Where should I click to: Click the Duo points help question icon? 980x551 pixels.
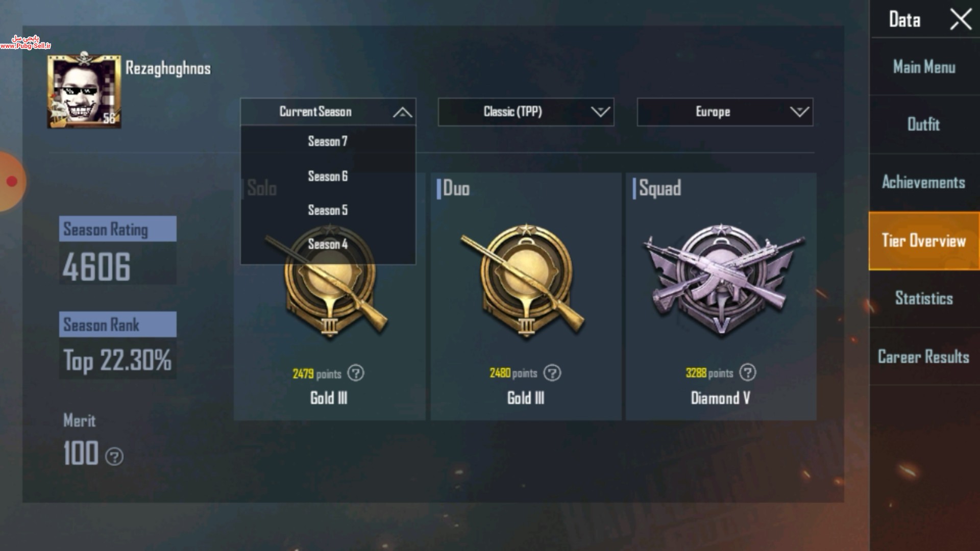coord(552,373)
